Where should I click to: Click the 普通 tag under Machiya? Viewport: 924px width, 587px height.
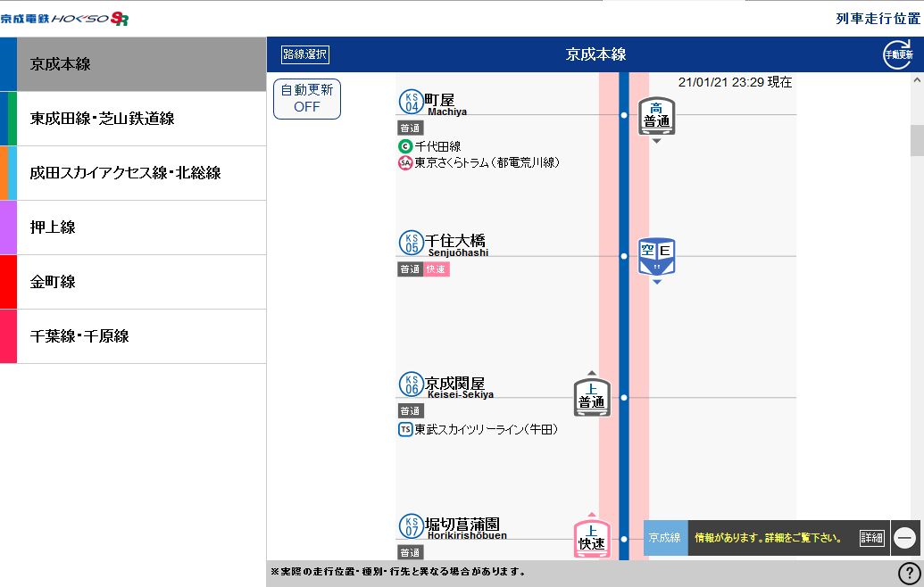click(x=410, y=128)
